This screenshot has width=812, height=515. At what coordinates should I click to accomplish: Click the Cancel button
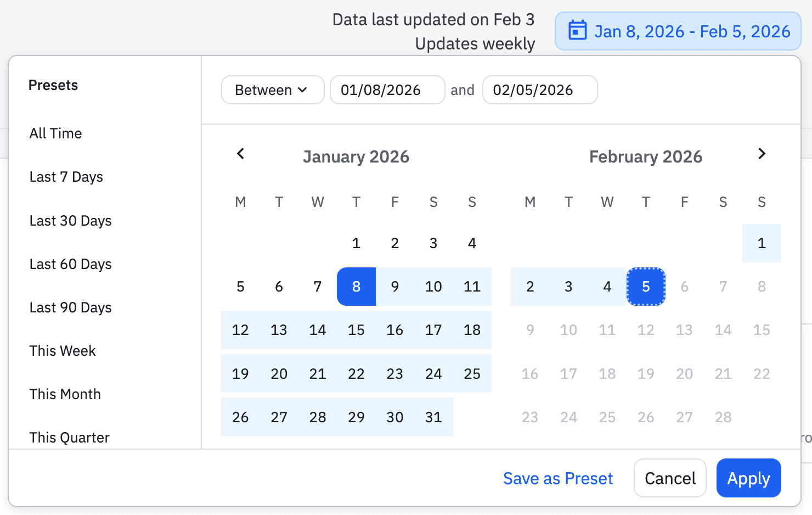(x=670, y=478)
